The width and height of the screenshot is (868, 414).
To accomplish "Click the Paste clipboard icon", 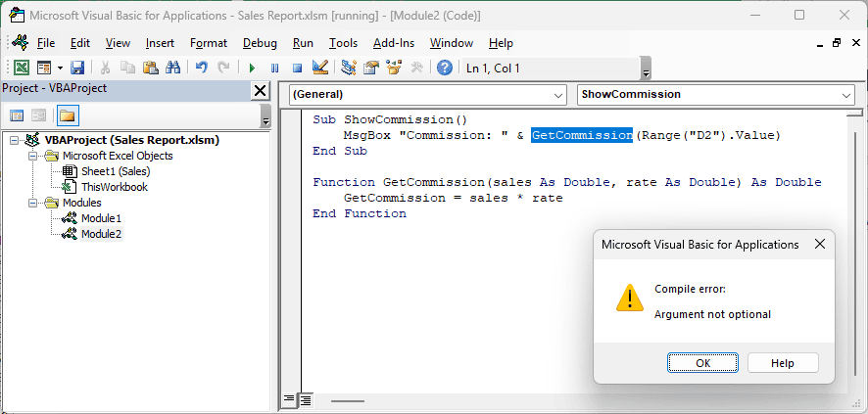I will [x=151, y=68].
